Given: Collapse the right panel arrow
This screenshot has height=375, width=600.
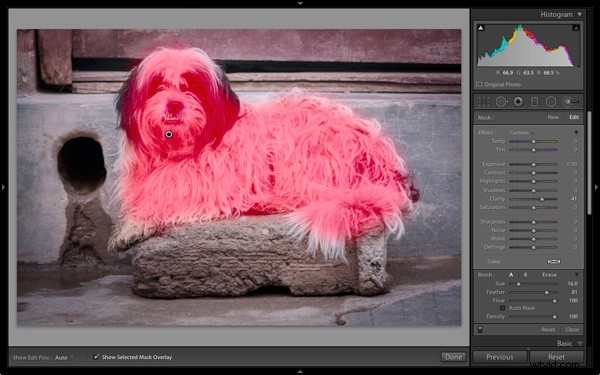Looking at the screenshot, I should click(x=596, y=188).
